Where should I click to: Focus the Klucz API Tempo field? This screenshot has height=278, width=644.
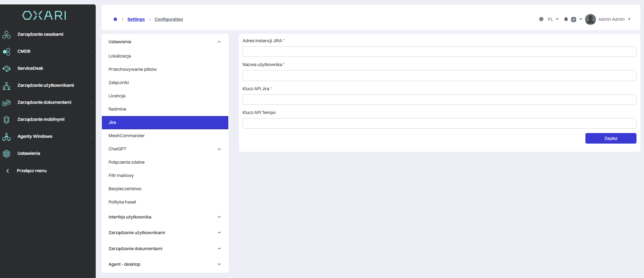(439, 124)
